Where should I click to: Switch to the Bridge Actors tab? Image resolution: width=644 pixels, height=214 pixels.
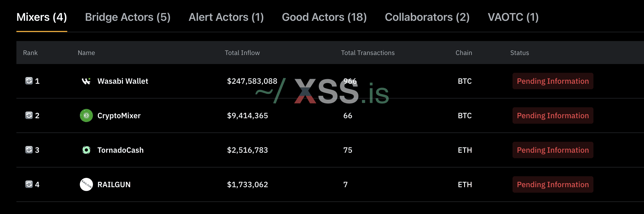[x=128, y=17]
